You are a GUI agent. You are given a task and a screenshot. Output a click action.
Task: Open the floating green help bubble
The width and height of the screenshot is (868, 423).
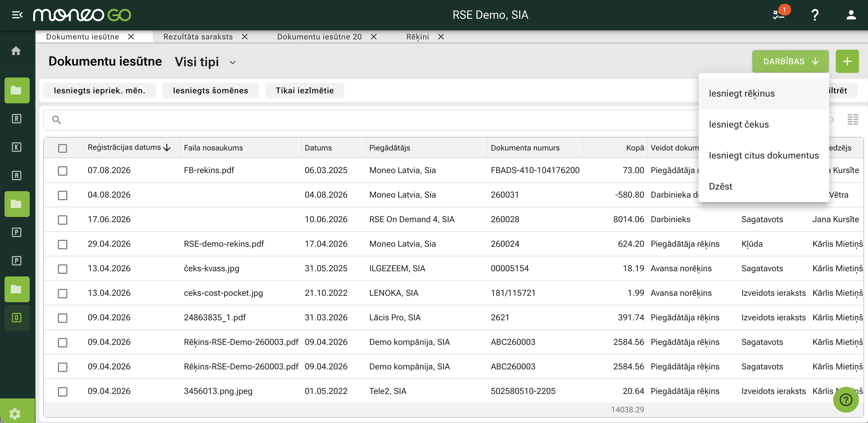[x=846, y=400]
